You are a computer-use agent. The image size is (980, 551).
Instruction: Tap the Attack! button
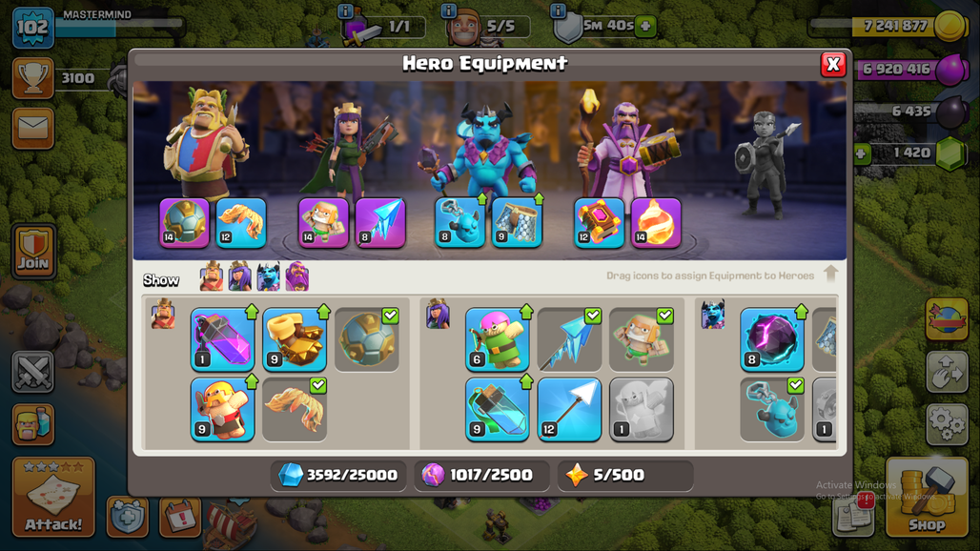(53, 498)
